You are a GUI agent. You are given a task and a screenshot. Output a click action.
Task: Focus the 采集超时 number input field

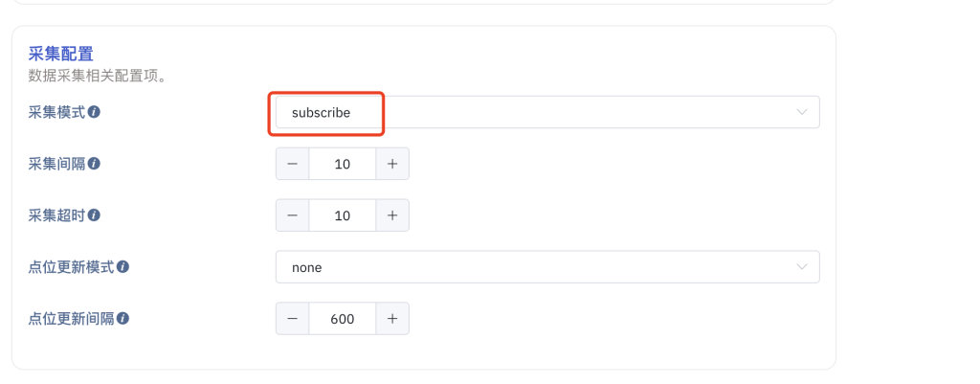tap(343, 215)
